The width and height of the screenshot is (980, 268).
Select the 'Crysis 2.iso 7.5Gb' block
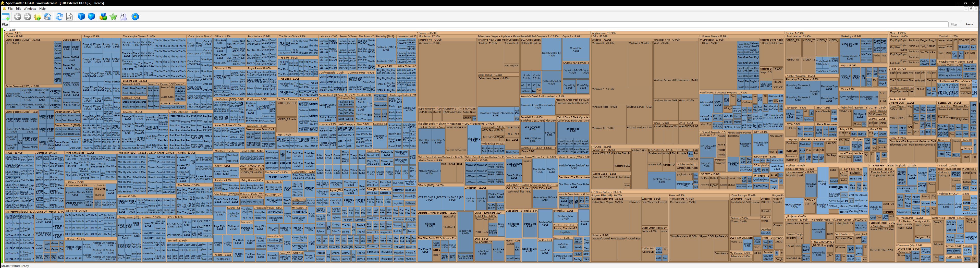pyautogui.click(x=575, y=50)
